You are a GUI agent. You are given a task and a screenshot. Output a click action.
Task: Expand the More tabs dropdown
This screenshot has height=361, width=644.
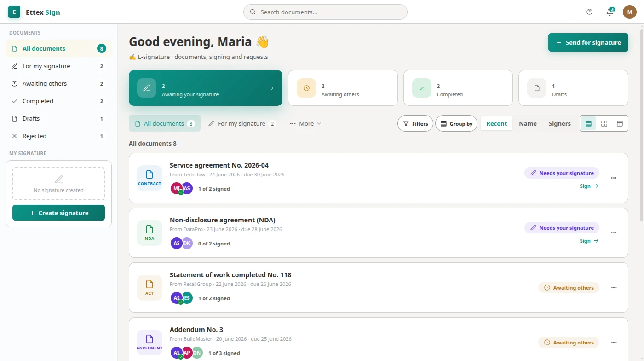[305, 123]
